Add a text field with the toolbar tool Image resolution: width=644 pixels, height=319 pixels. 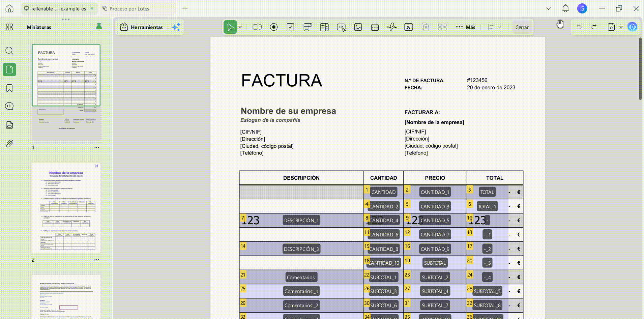(x=257, y=27)
